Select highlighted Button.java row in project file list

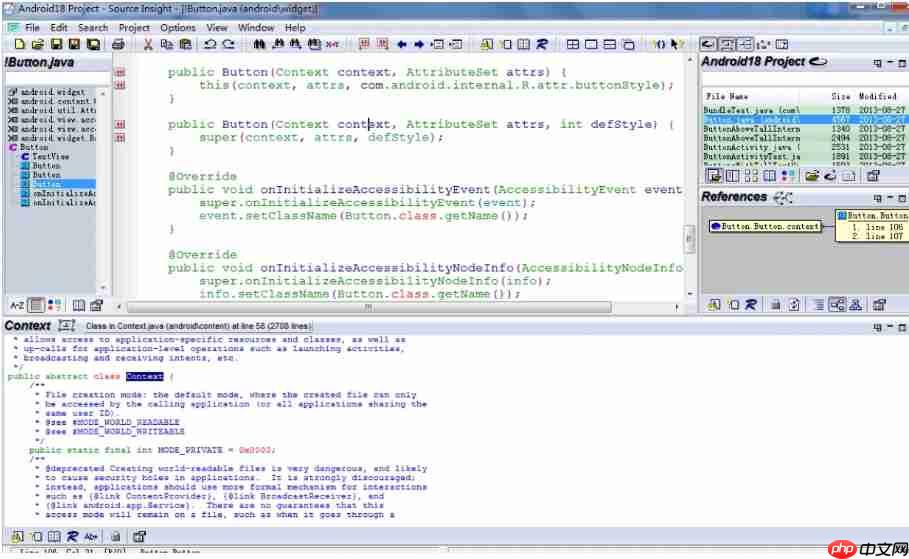[x=804, y=119]
